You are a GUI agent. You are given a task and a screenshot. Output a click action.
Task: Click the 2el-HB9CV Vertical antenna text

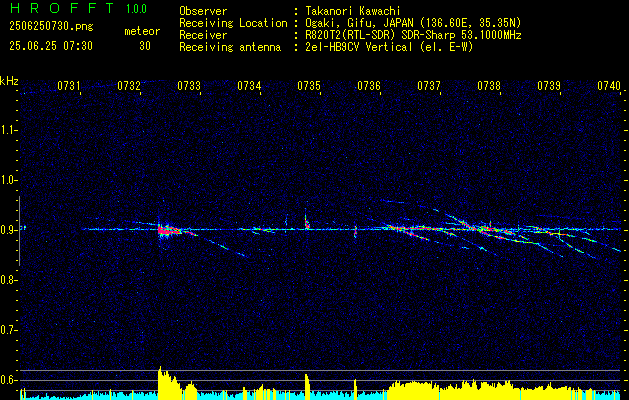point(389,47)
